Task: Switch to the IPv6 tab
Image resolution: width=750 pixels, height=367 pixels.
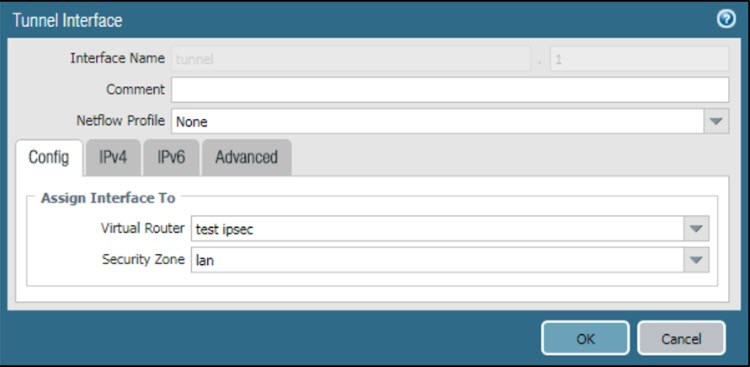Action: coord(171,157)
